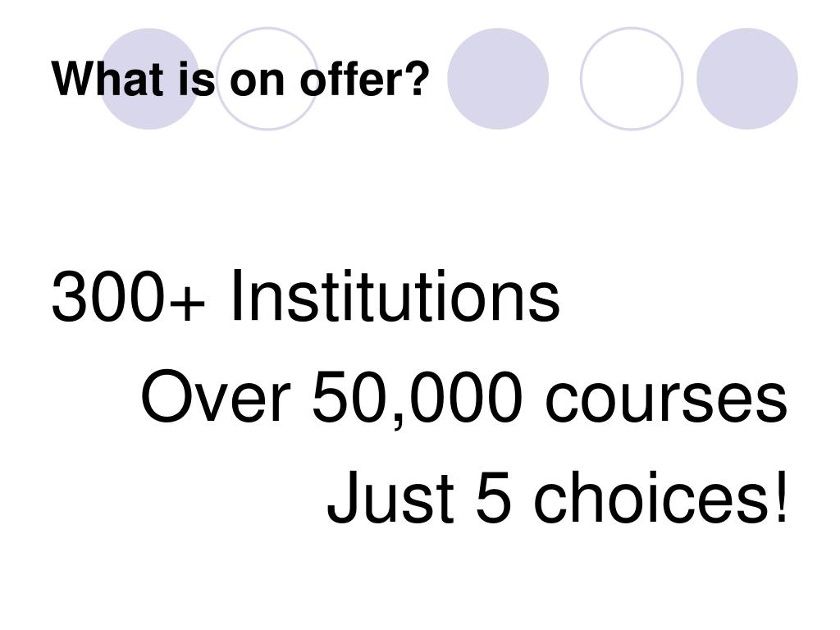Screen dimensions: 840x630
Task: Click the word 'Institutions'
Action: [395, 296]
